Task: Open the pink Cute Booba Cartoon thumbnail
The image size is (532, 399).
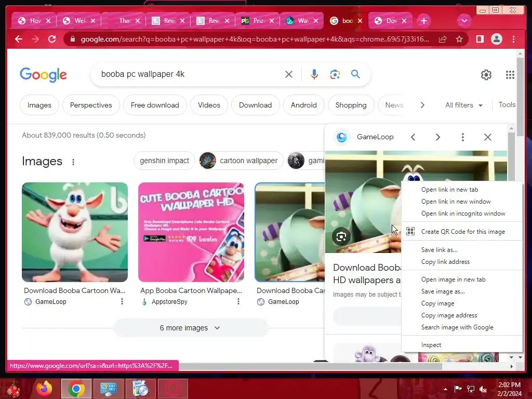Action: coord(191,232)
